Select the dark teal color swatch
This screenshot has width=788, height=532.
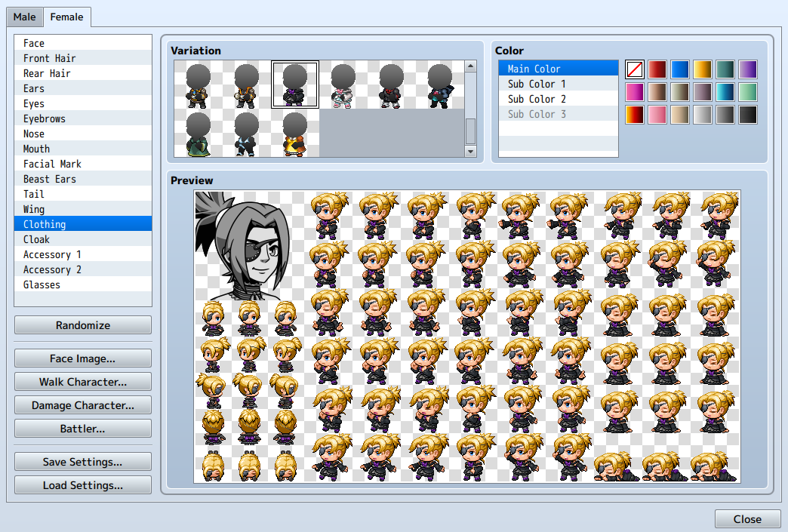[725, 69]
